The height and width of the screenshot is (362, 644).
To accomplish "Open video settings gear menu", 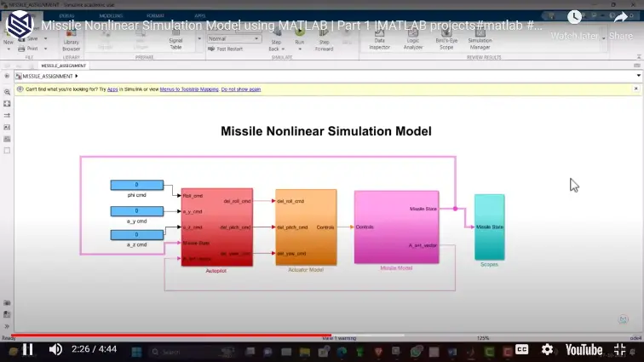I will pos(547,349).
